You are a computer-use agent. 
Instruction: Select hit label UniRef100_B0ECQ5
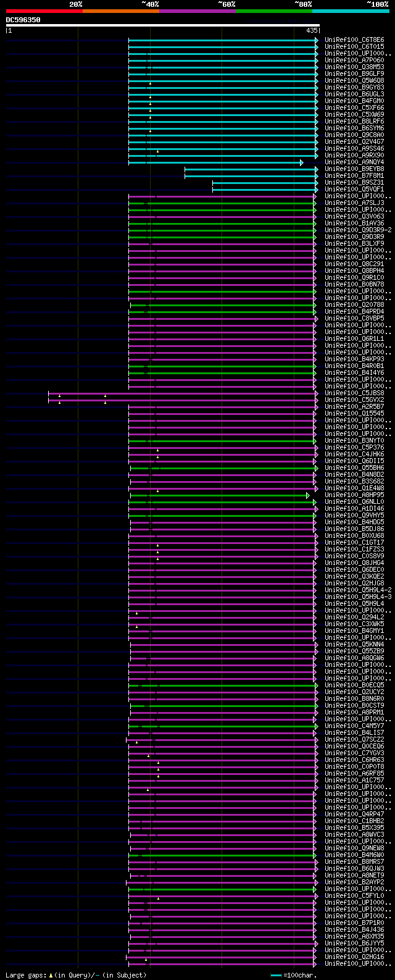354,685
